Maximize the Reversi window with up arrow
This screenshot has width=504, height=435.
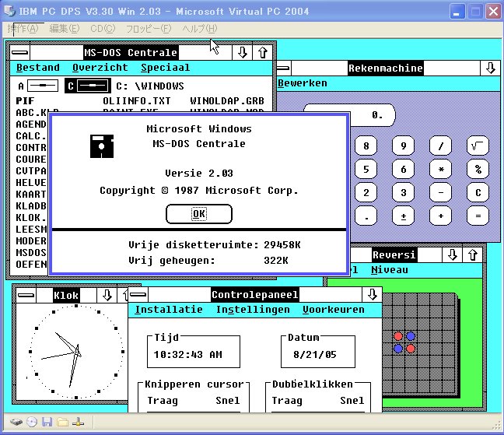click(473, 255)
